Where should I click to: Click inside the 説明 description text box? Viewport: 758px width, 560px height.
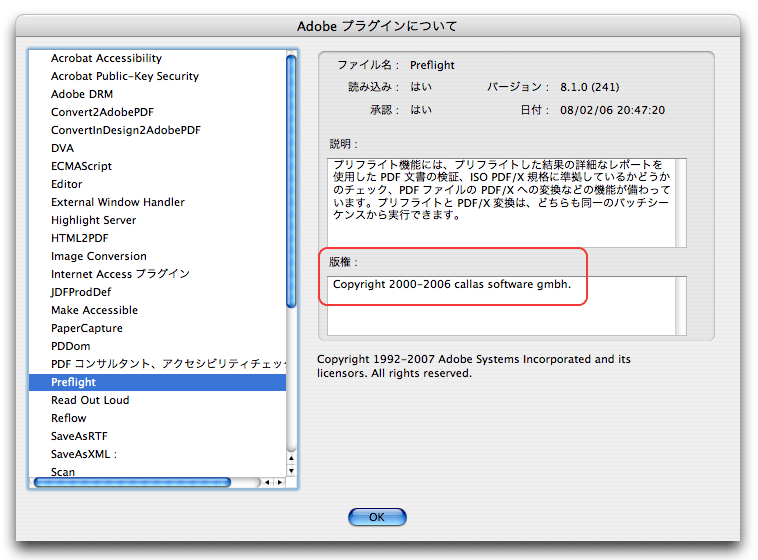[x=501, y=203]
